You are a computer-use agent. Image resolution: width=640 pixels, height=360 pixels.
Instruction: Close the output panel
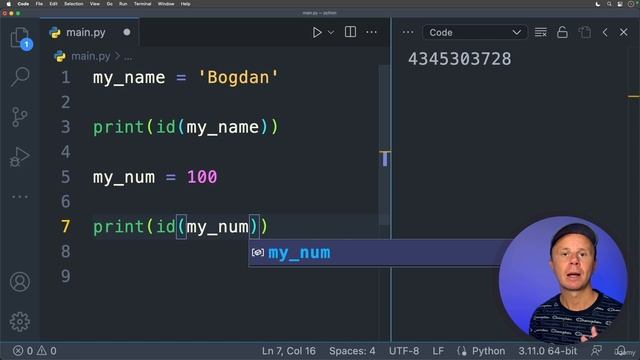click(623, 32)
